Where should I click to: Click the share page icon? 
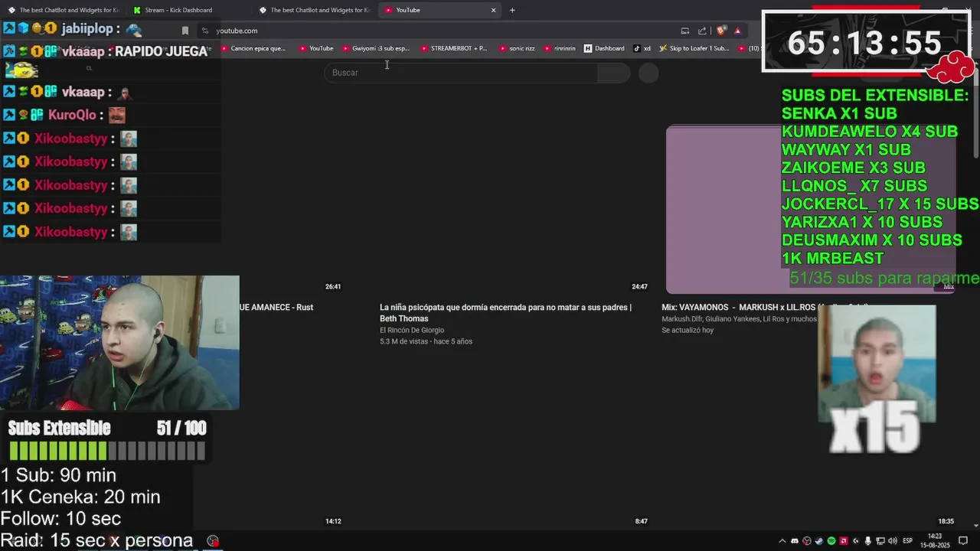pyautogui.click(x=702, y=31)
